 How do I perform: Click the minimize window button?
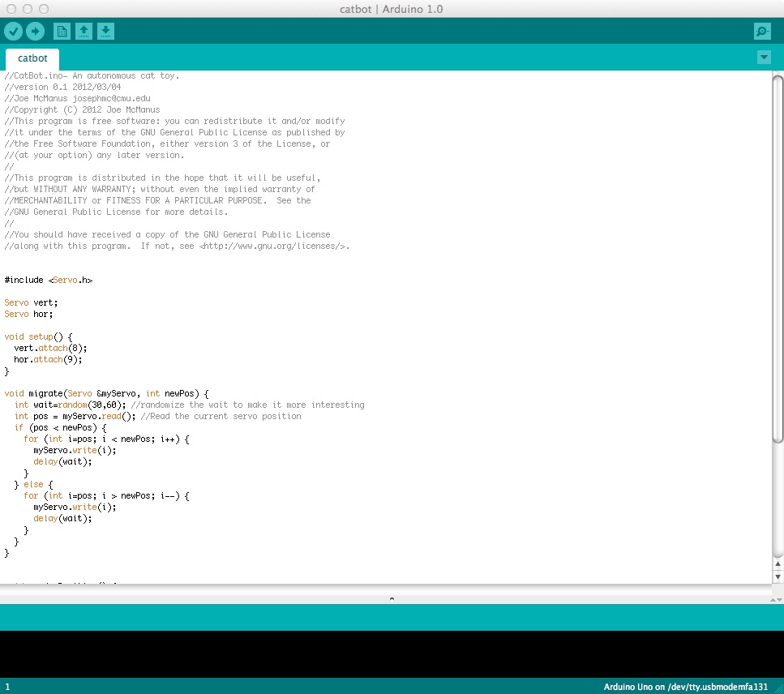click(x=28, y=9)
